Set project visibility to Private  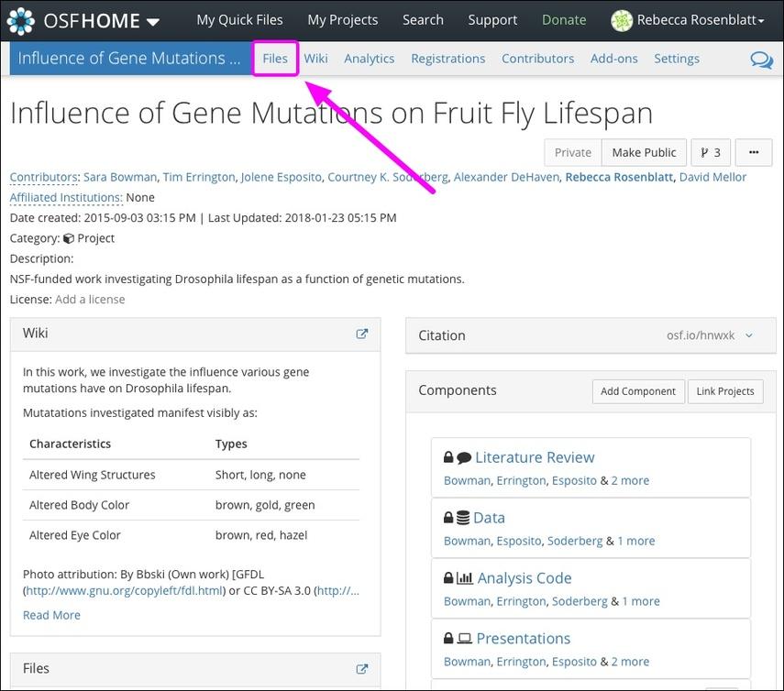[573, 152]
